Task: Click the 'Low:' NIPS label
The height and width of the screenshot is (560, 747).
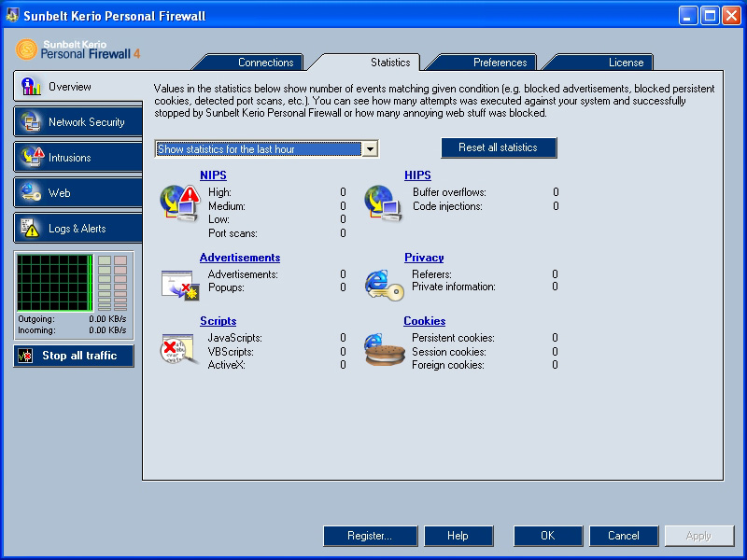Action: tap(218, 219)
